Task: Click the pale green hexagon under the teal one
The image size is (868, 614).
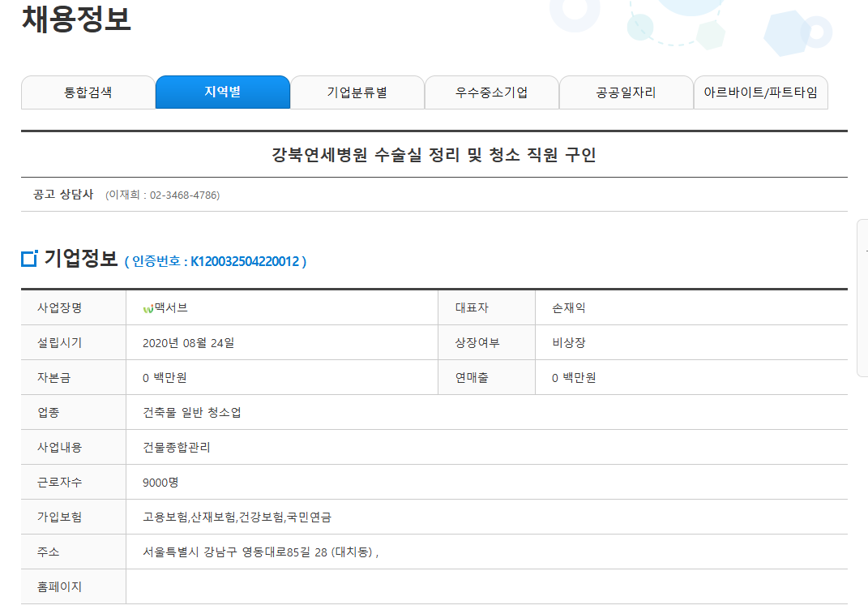Action: (x=712, y=36)
